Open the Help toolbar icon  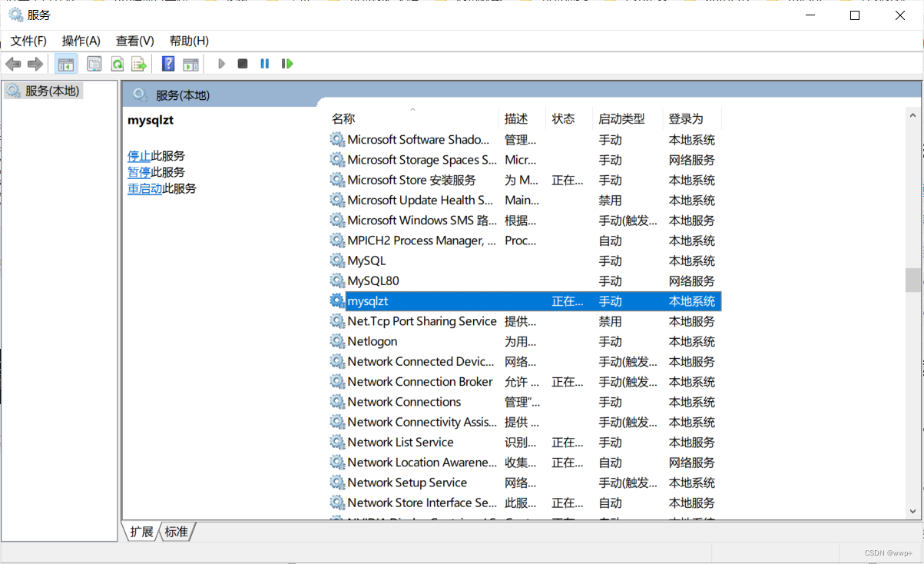168,64
